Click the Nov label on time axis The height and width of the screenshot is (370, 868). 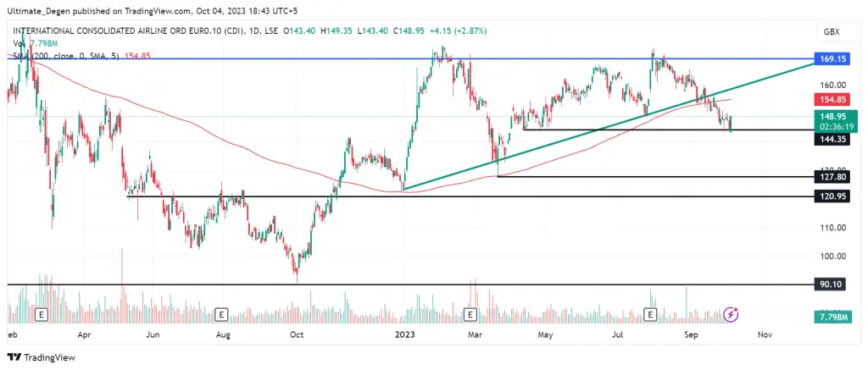(765, 334)
